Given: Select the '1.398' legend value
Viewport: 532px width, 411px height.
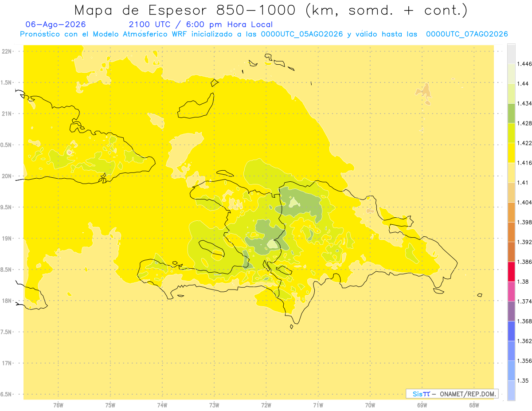Looking at the screenshot, I should (x=524, y=222).
